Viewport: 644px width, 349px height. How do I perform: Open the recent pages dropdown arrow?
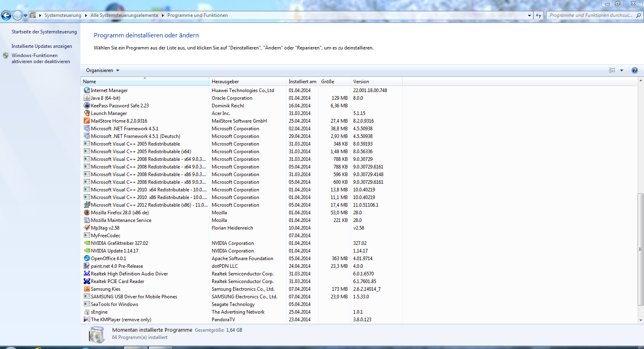pos(26,16)
